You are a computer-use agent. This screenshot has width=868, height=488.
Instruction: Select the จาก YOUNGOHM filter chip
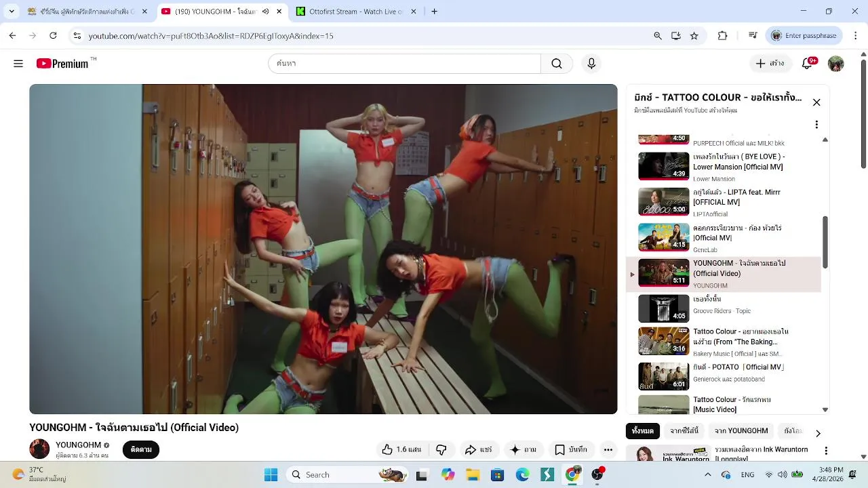[741, 431]
